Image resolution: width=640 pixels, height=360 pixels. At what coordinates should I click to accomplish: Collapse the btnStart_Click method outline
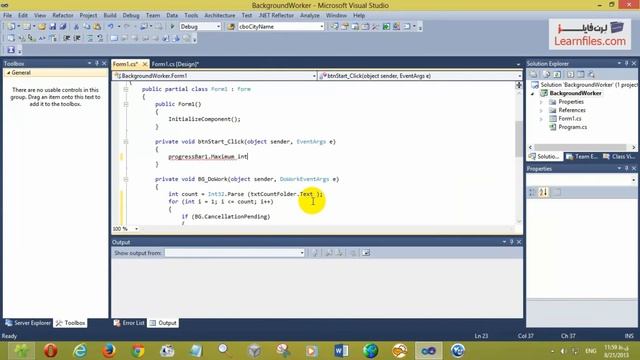click(126, 142)
